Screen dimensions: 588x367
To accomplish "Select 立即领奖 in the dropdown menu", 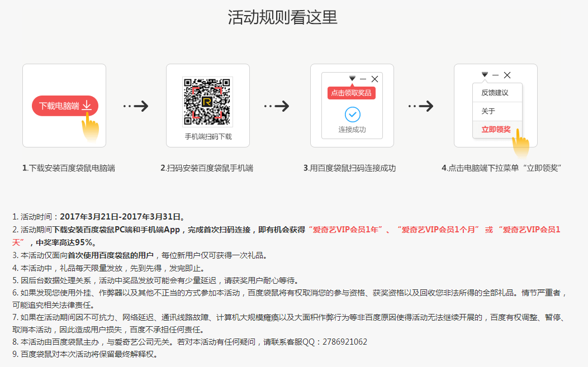I will pyautogui.click(x=497, y=130).
